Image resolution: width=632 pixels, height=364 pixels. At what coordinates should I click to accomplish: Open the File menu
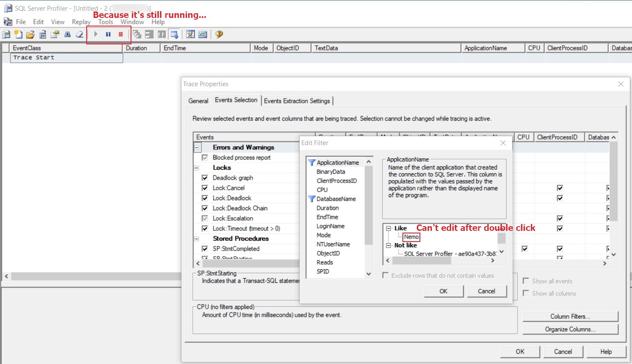(x=21, y=22)
